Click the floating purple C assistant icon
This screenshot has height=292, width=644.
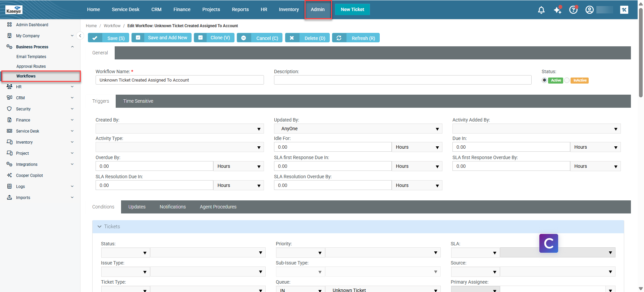click(548, 243)
